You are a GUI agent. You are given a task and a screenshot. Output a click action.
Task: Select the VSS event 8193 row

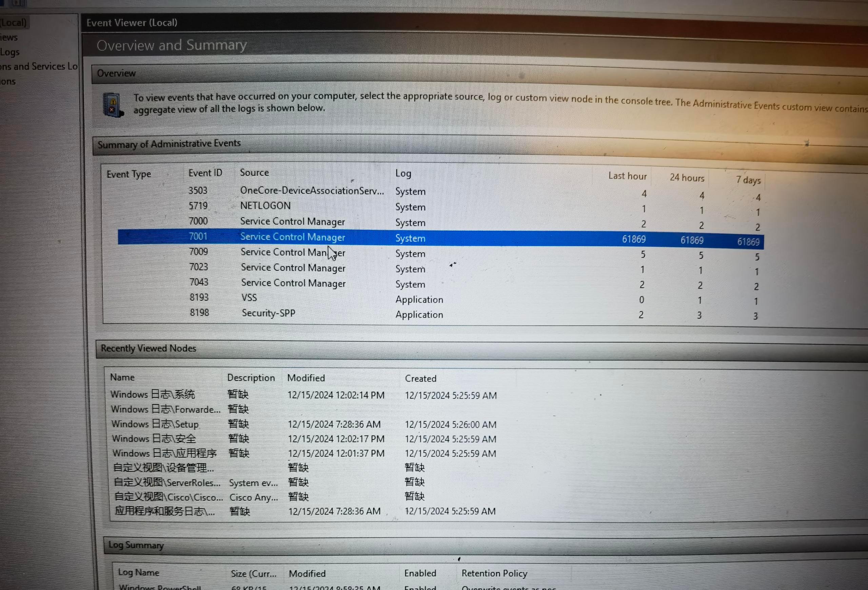[249, 298]
